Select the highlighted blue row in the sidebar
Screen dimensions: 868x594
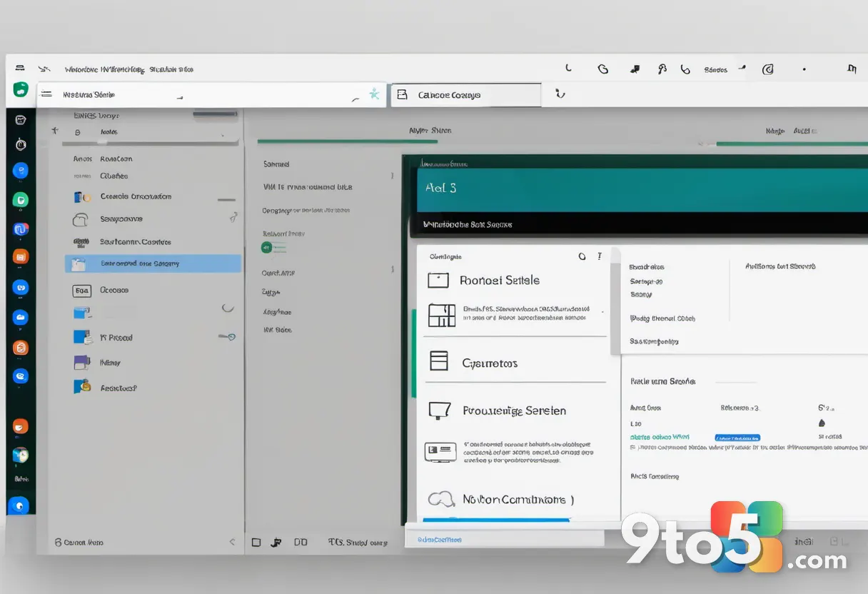[x=153, y=263]
